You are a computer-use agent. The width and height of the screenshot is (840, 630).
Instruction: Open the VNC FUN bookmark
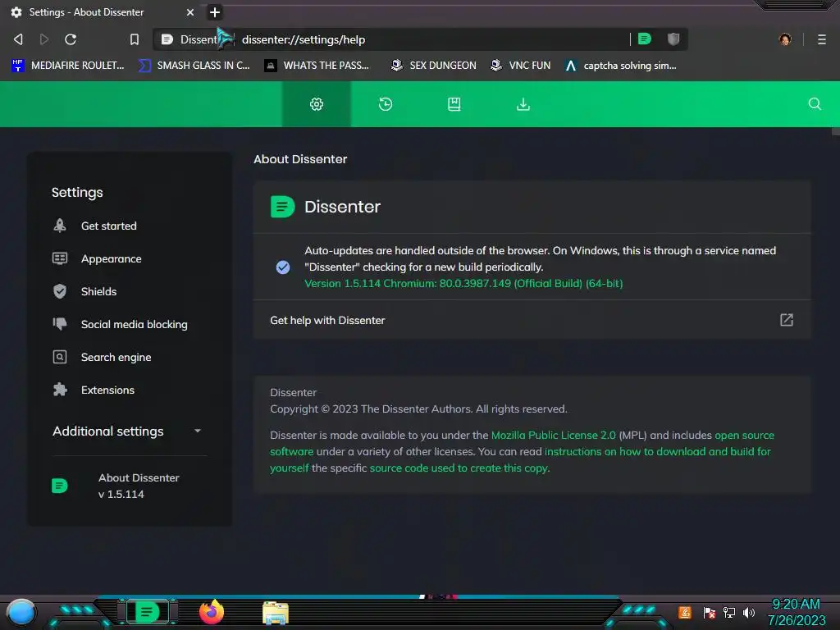(x=521, y=66)
